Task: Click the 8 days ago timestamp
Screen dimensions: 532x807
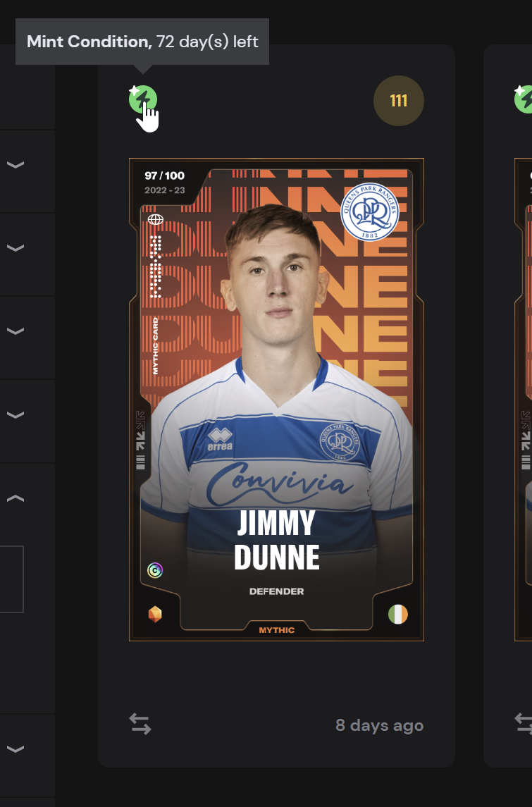Action: 380,725
